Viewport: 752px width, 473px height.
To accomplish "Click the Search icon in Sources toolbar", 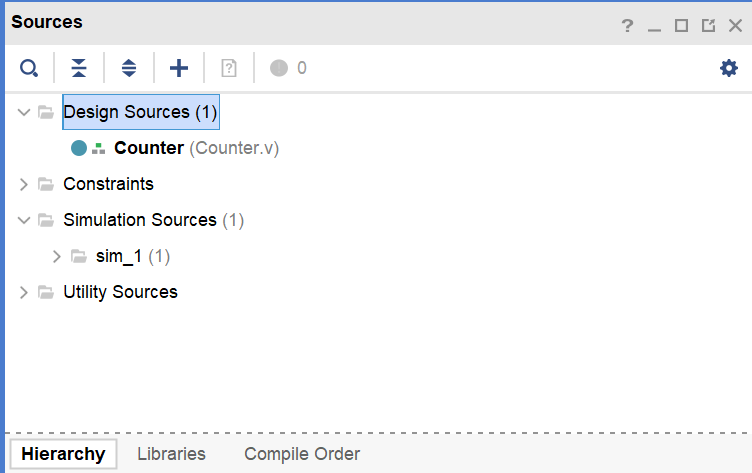I will (29, 68).
